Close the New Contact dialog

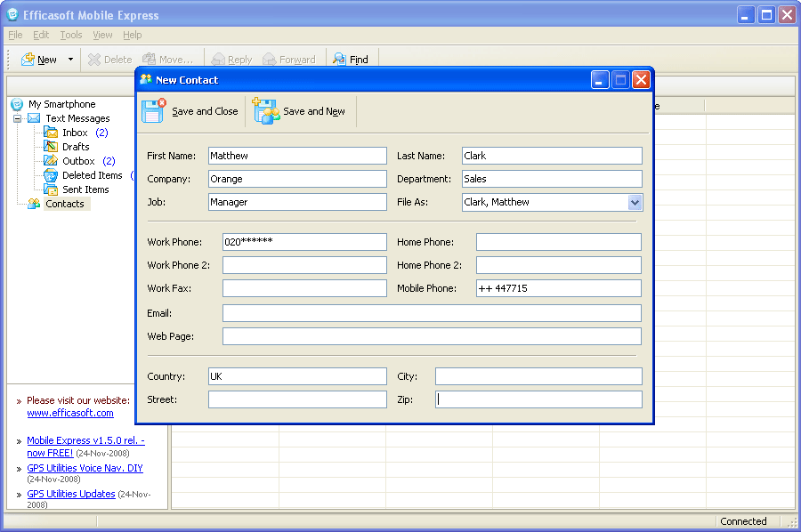click(641, 80)
